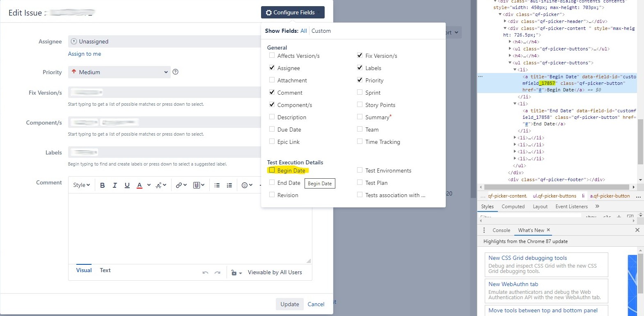The width and height of the screenshot is (644, 316).
Task: Undo last edit in comment editor
Action: pos(205,273)
